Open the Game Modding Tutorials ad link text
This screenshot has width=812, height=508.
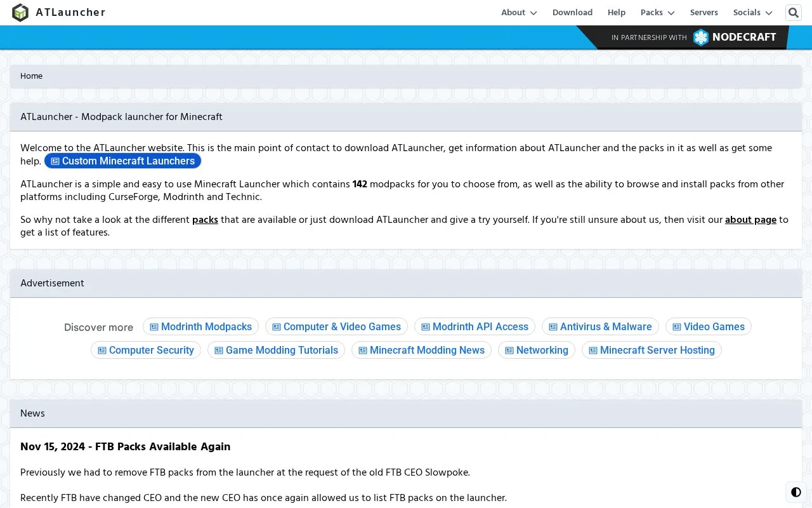282,351
